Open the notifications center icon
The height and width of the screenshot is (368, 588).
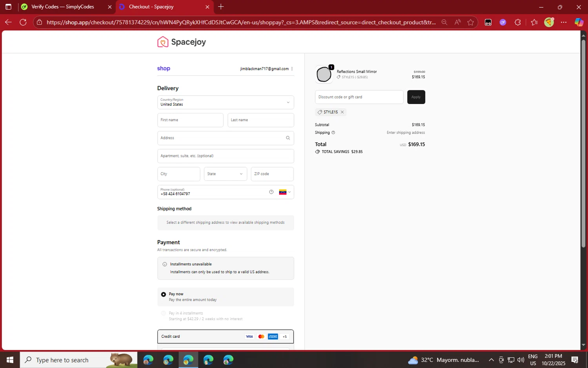[x=575, y=360]
